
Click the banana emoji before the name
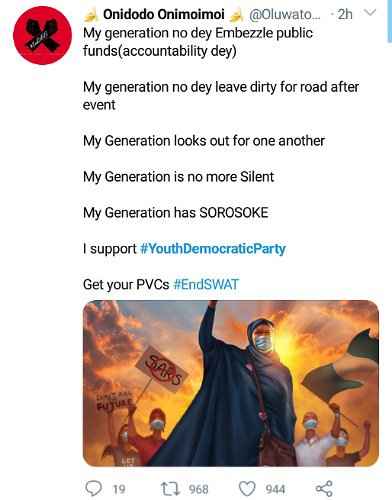point(91,15)
